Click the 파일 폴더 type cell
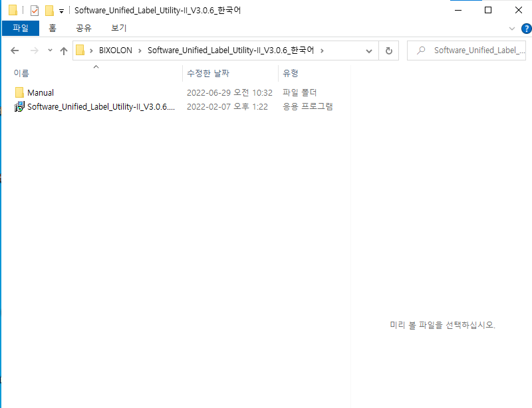 (x=300, y=92)
